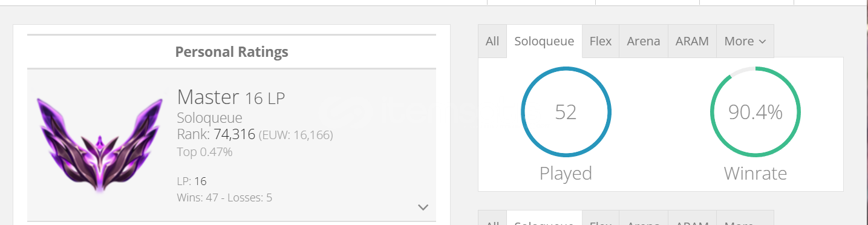
Task: Select the ARAM tab
Action: [692, 41]
